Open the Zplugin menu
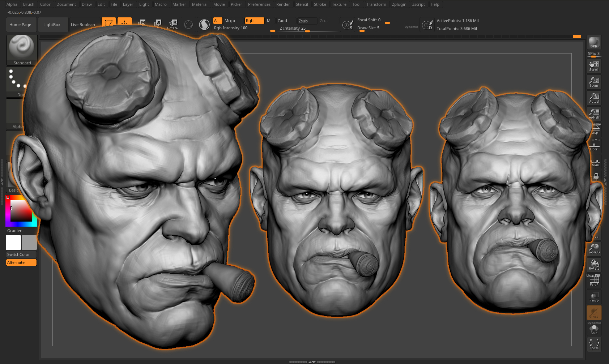This screenshot has width=609, height=364. tap(399, 4)
